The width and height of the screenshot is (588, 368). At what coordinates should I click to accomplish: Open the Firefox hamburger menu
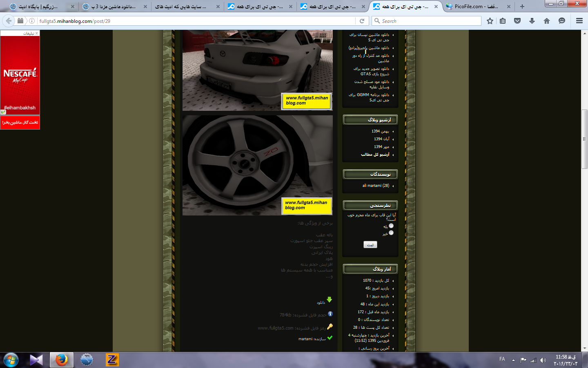click(579, 21)
